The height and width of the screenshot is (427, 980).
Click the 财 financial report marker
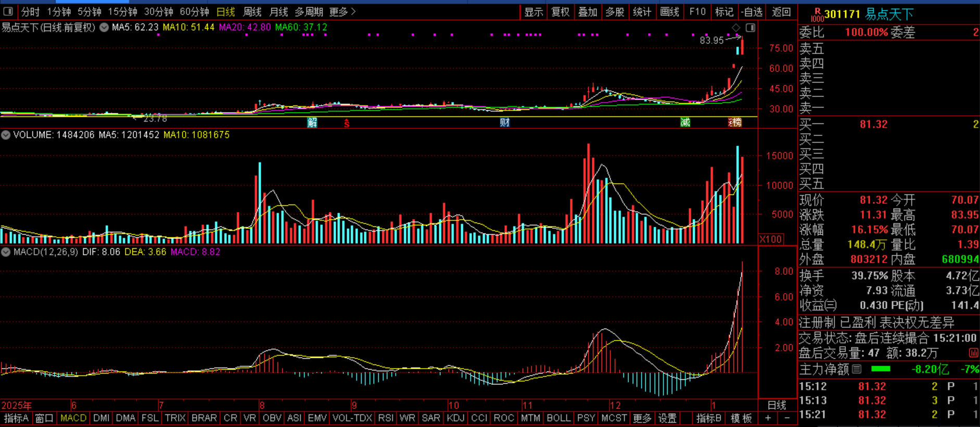(x=505, y=122)
